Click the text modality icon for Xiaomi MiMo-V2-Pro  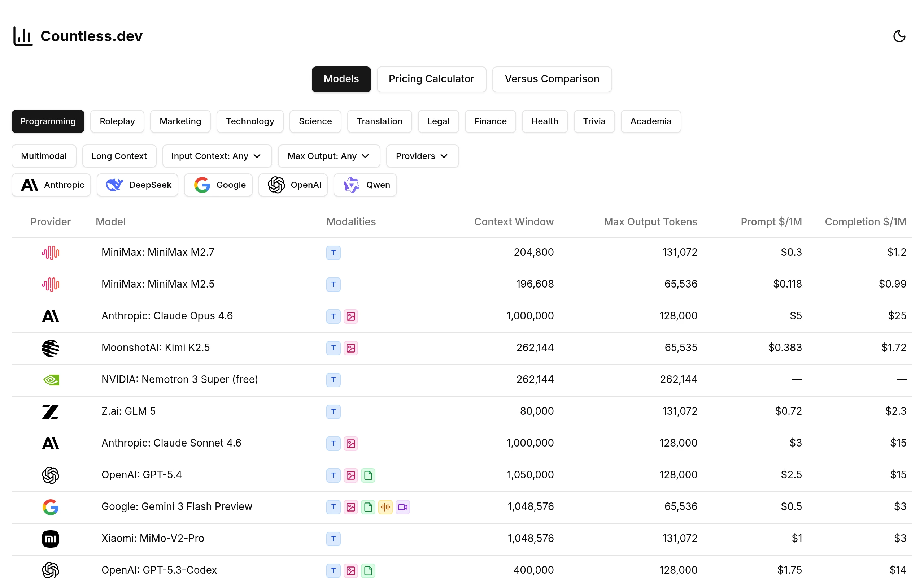click(334, 539)
